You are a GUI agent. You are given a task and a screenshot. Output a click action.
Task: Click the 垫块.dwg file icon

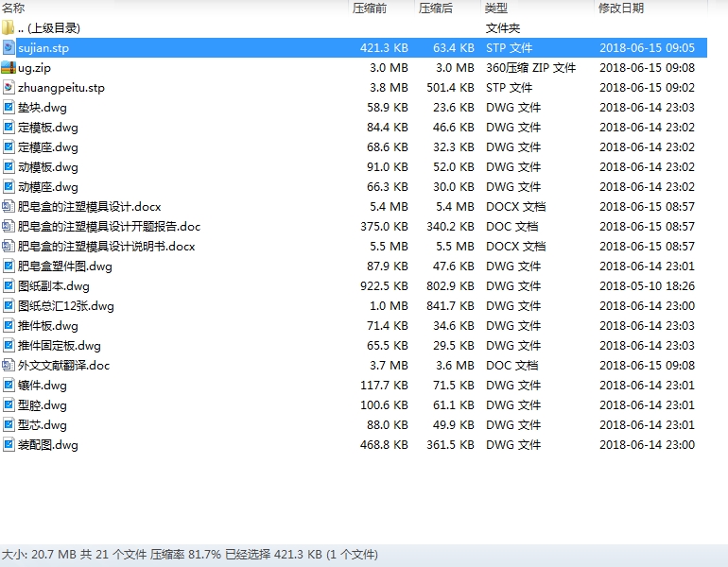tap(8, 108)
